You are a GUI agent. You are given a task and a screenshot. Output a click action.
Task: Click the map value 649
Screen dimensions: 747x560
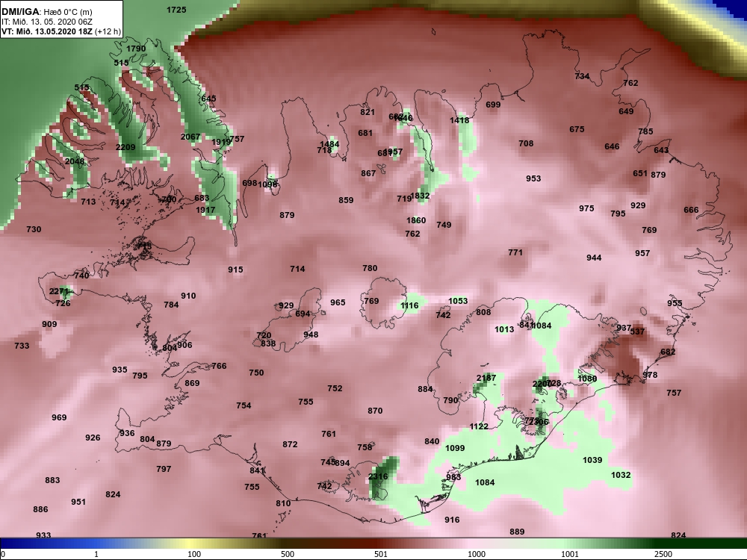(x=626, y=111)
